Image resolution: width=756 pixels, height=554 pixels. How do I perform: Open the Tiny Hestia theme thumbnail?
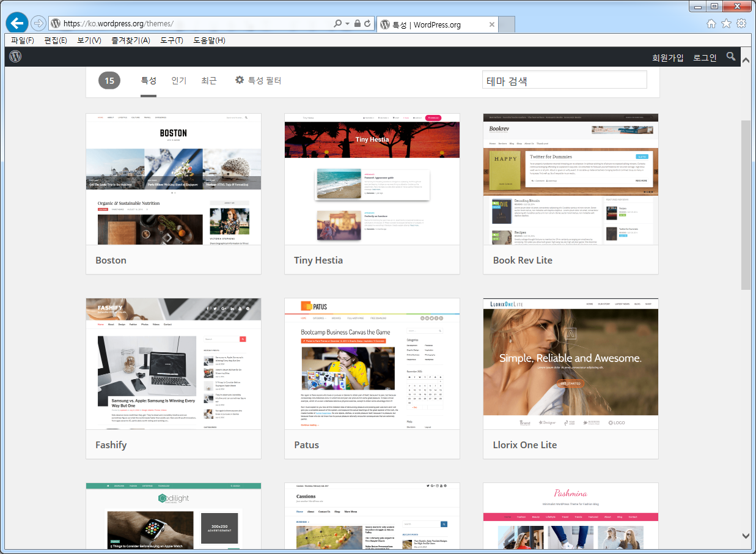pyautogui.click(x=372, y=179)
